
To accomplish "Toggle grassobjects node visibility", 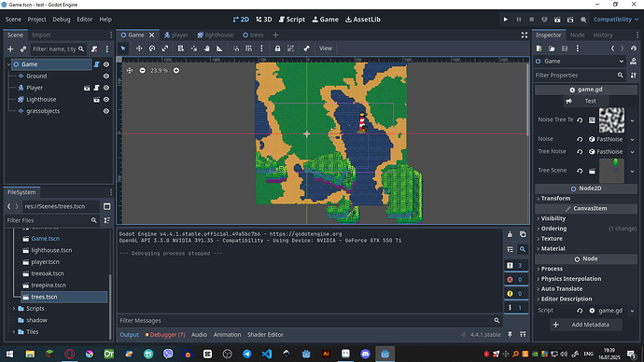I will (x=106, y=111).
